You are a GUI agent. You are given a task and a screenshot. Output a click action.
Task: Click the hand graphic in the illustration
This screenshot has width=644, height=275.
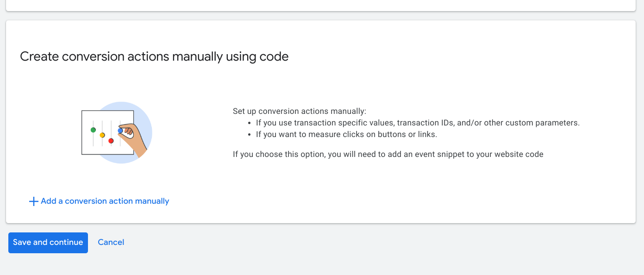click(134, 141)
